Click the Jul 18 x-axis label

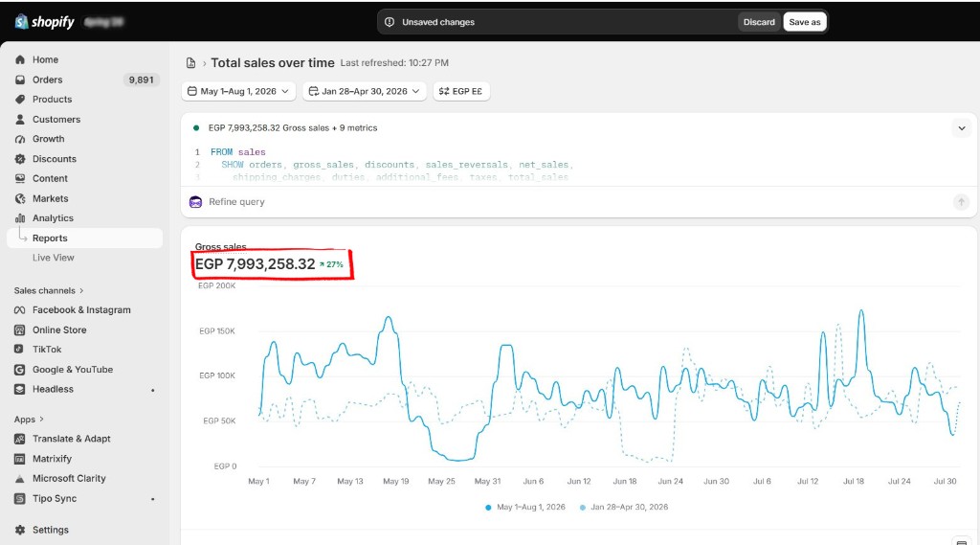click(x=853, y=481)
